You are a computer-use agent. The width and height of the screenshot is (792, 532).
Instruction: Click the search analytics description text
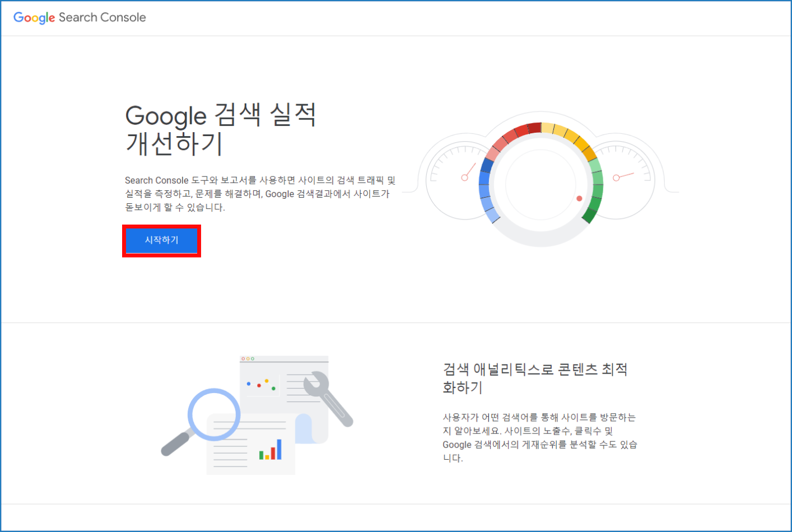click(539, 437)
